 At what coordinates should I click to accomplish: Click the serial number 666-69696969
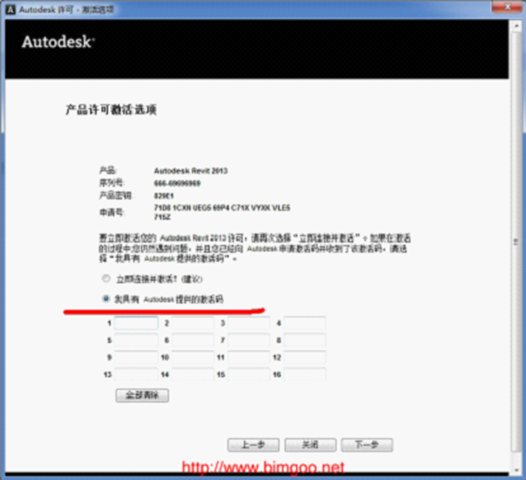[177, 183]
